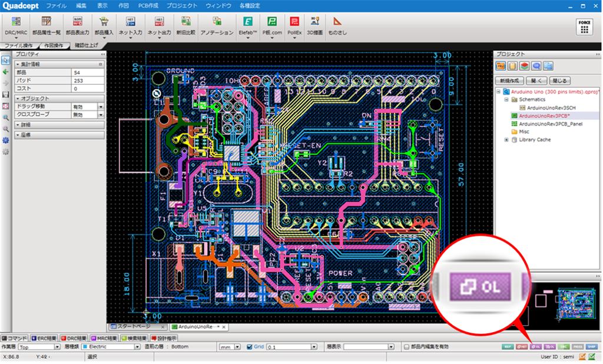Click the green back arrow in left sidebar
603x364 pixels.
(x=5, y=72)
